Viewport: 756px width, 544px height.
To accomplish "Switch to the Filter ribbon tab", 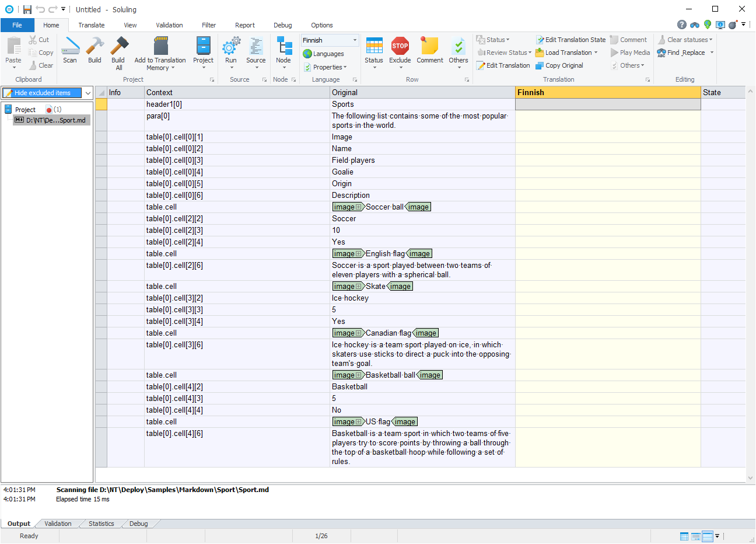I will tap(209, 25).
